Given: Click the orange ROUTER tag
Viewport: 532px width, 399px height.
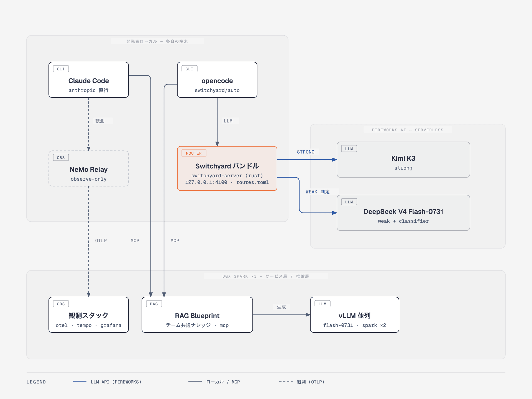Looking at the screenshot, I should coord(194,153).
